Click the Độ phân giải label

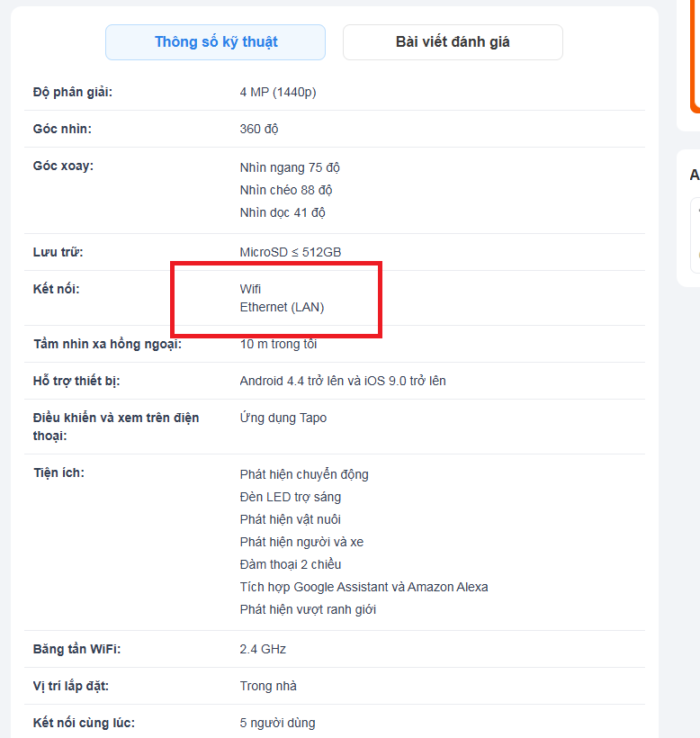[x=73, y=92]
